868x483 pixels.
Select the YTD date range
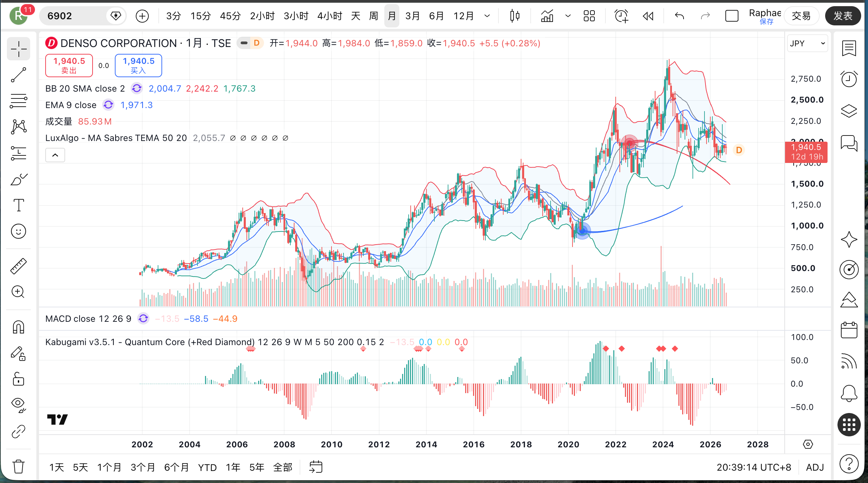(x=207, y=467)
